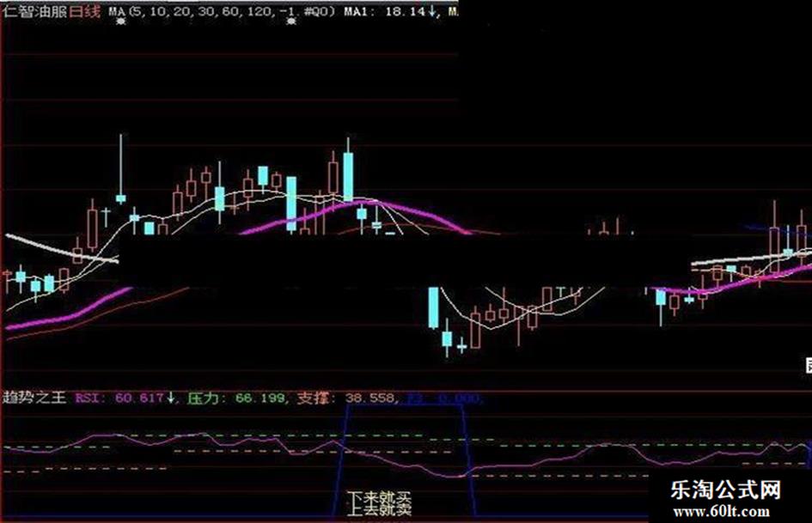This screenshot has width=812, height=523.
Task: Click the marker icon below the -1 parameter
Action: pyautogui.click(x=291, y=21)
